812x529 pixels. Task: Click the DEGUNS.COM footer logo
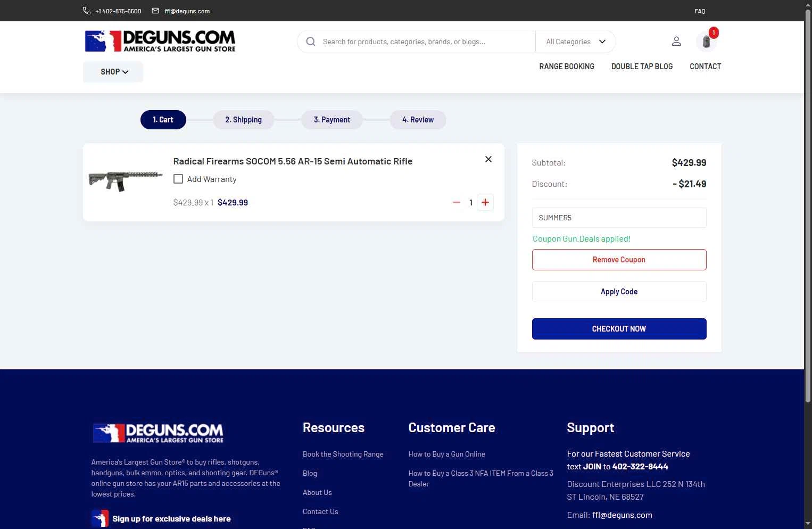158,433
